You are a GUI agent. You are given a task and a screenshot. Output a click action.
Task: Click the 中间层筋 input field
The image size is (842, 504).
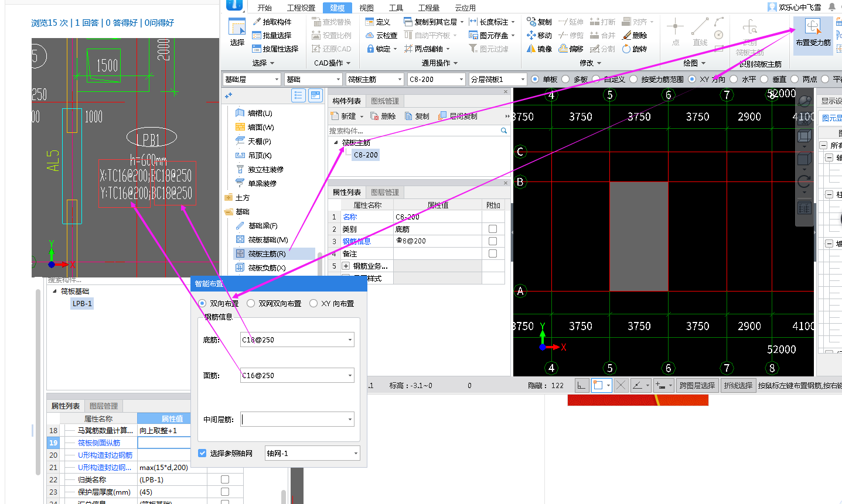coord(297,419)
